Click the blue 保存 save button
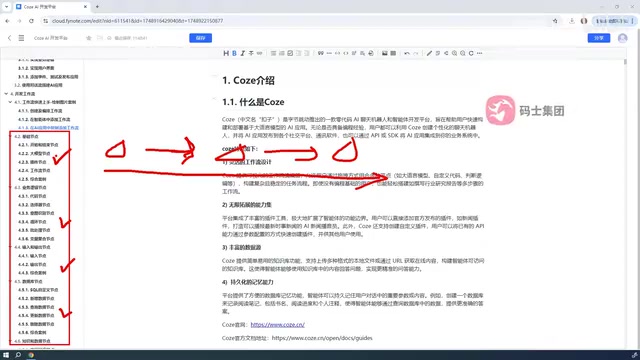Screen dimensions: 640x360 pos(200,38)
